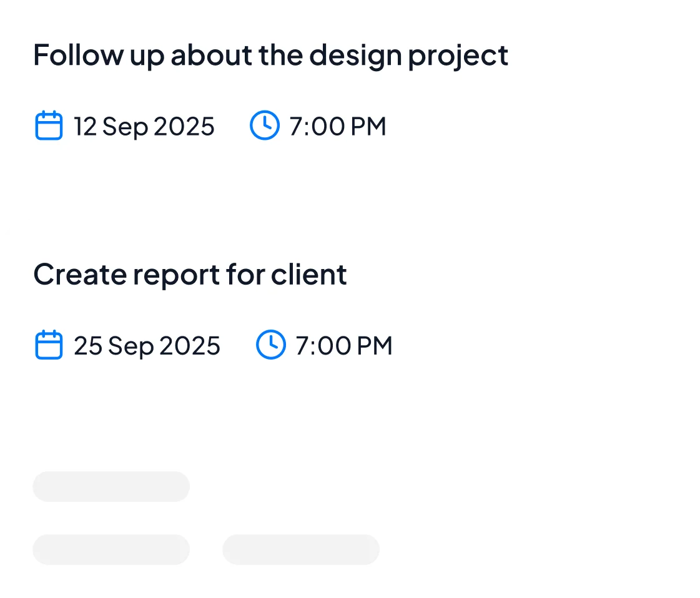Click the right placeholder bar at the bottom
The image size is (700, 598).
coord(301,550)
